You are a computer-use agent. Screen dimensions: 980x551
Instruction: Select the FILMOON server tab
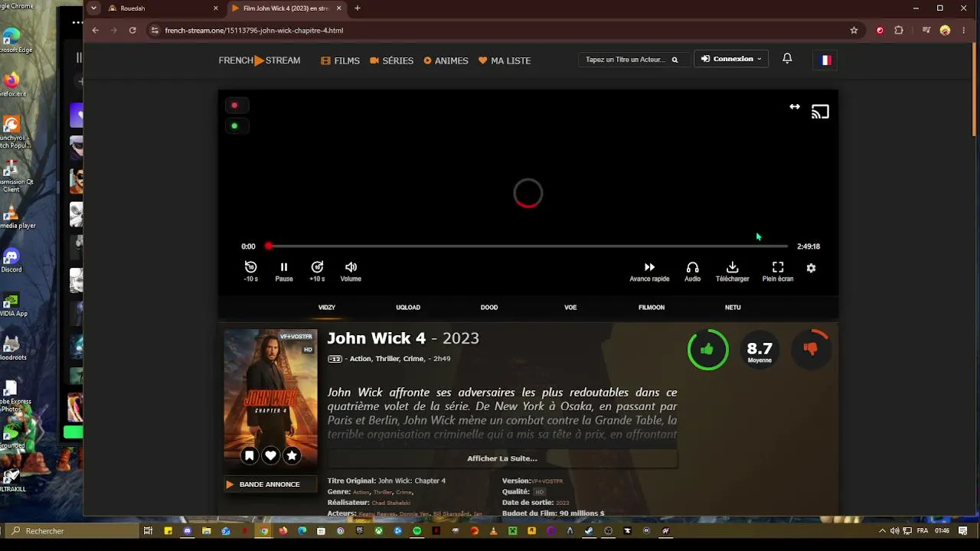coord(652,308)
